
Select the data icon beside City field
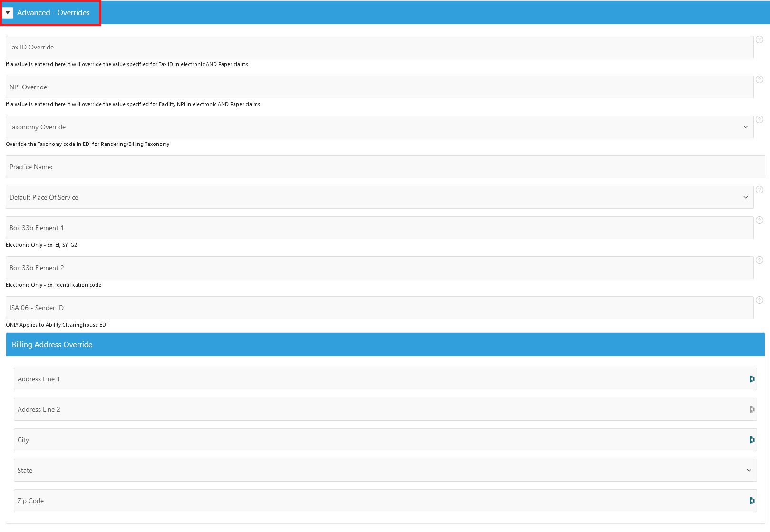(x=751, y=440)
